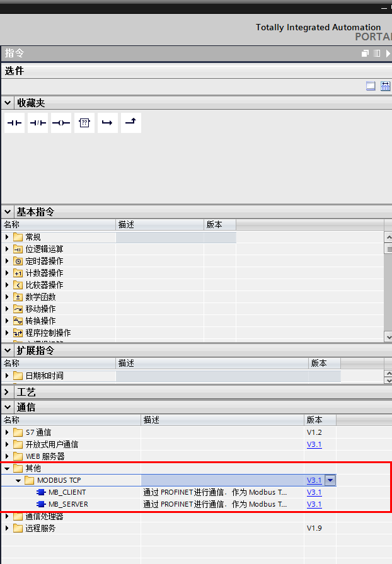Open the 程序控制操作 folder

point(42,333)
